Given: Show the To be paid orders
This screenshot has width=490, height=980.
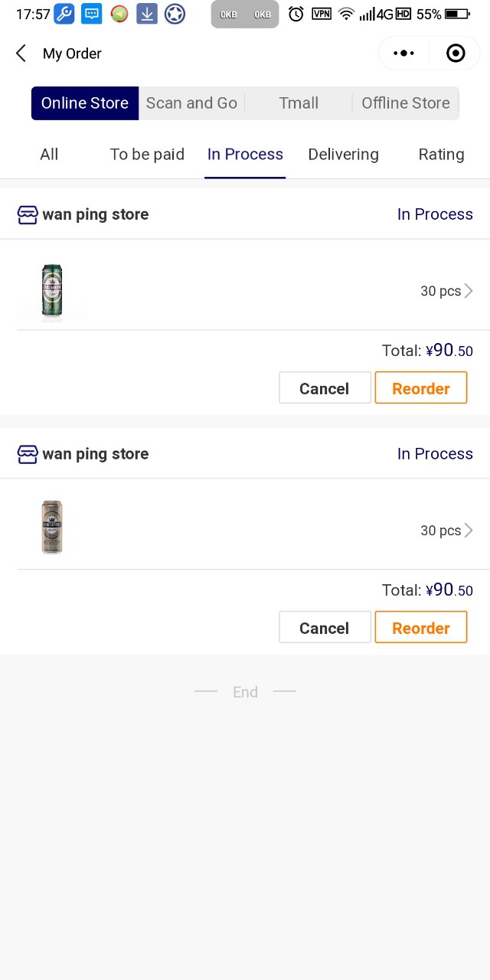Looking at the screenshot, I should click(x=147, y=155).
